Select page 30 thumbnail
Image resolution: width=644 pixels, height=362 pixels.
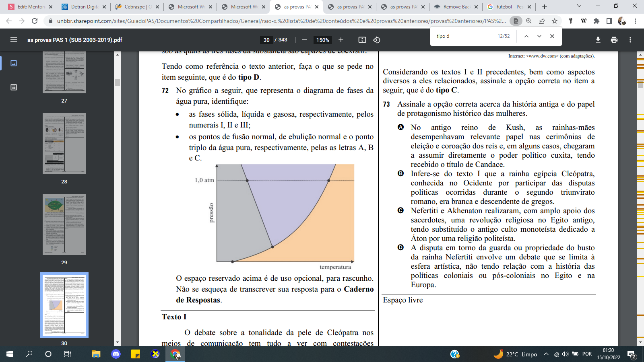[64, 305]
